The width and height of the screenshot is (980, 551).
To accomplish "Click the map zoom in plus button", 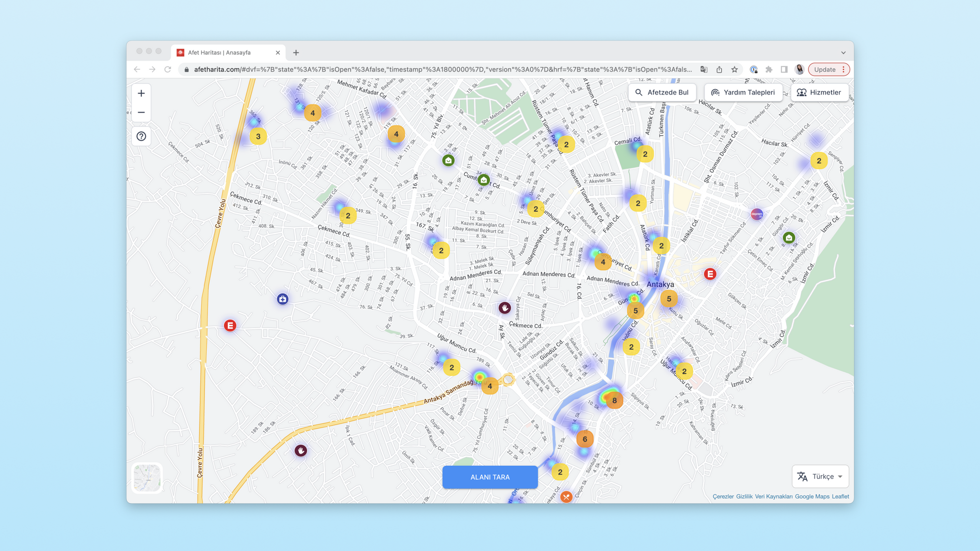I will tap(141, 93).
